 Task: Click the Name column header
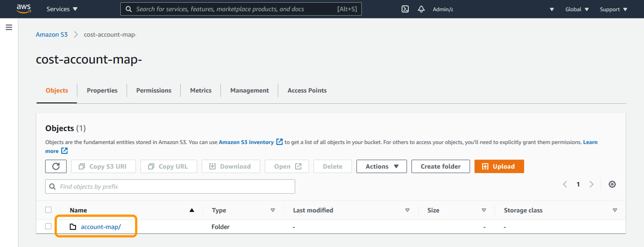pos(78,210)
